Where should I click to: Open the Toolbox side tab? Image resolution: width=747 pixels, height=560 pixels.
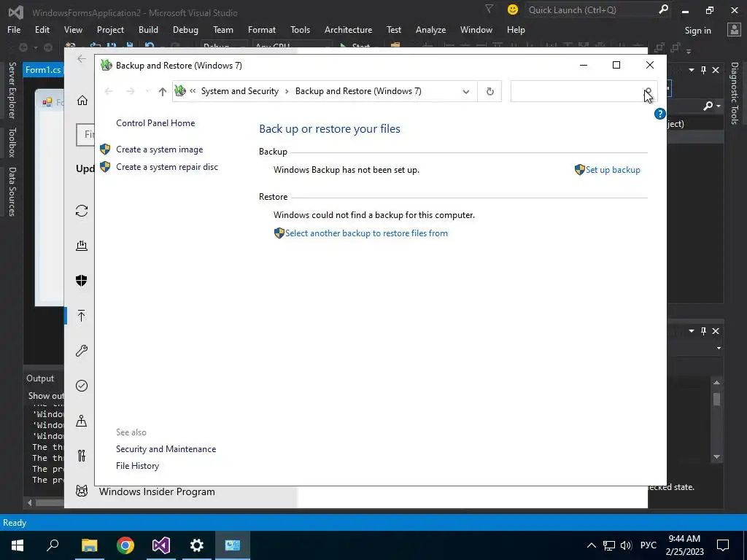coord(12,142)
